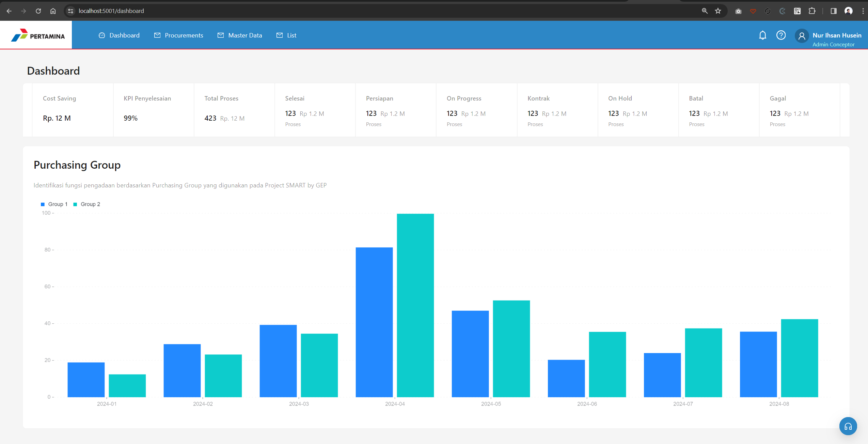
Task: Click the Gagal card title
Action: 778,98
